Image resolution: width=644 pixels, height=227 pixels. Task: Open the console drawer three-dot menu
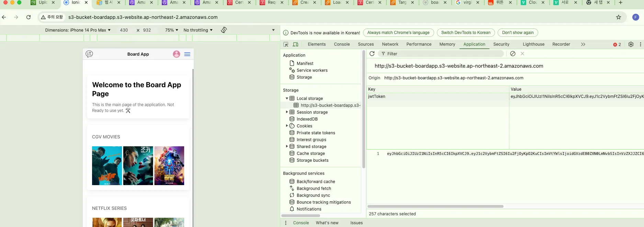[x=286, y=223]
